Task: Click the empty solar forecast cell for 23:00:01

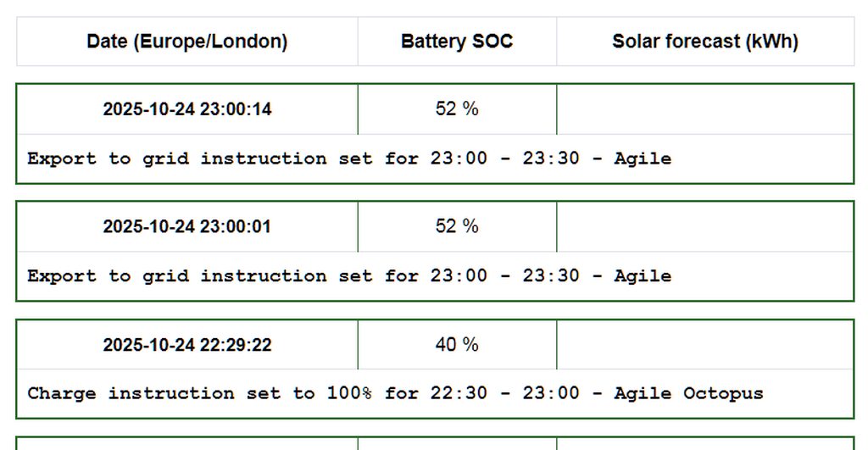Action: coord(704,226)
